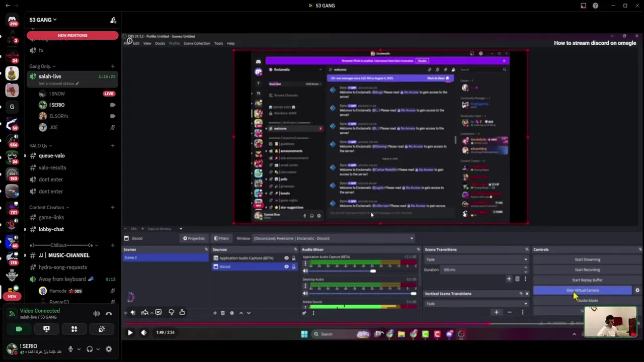Screen dimensions: 644x362
Task: Toggle the video volume speaker icon
Action: [144, 332]
